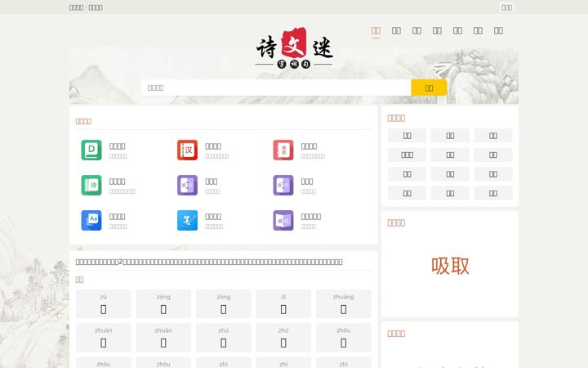This screenshot has width=588, height=368.
Task: Click the 诗文迷 site logo
Action: [294, 47]
